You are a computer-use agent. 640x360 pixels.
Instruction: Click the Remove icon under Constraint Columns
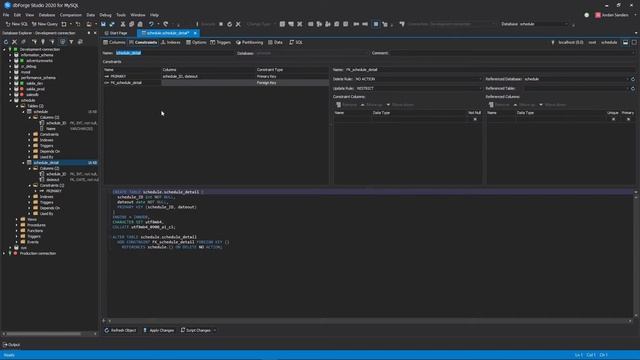(339, 105)
